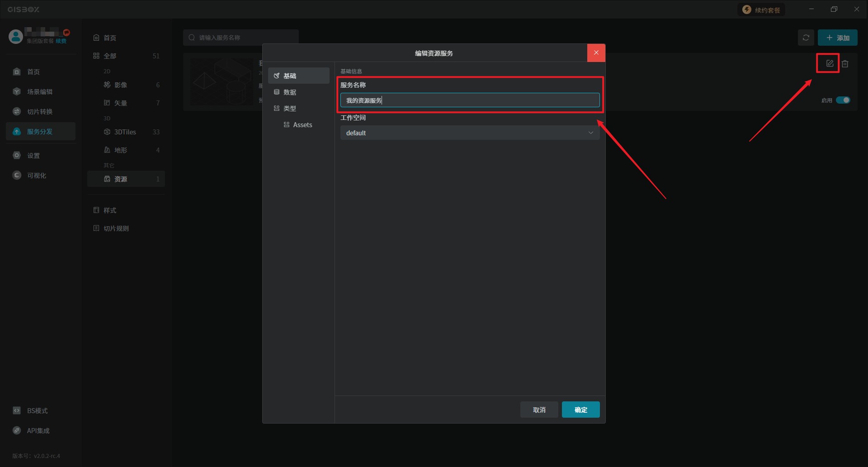Toggle the 启用 service switch

pyautogui.click(x=843, y=100)
